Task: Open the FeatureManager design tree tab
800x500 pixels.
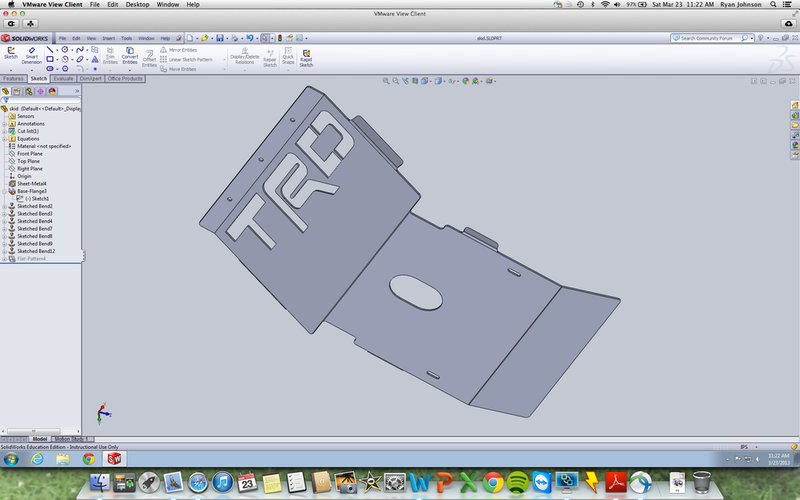Action: [x=5, y=91]
